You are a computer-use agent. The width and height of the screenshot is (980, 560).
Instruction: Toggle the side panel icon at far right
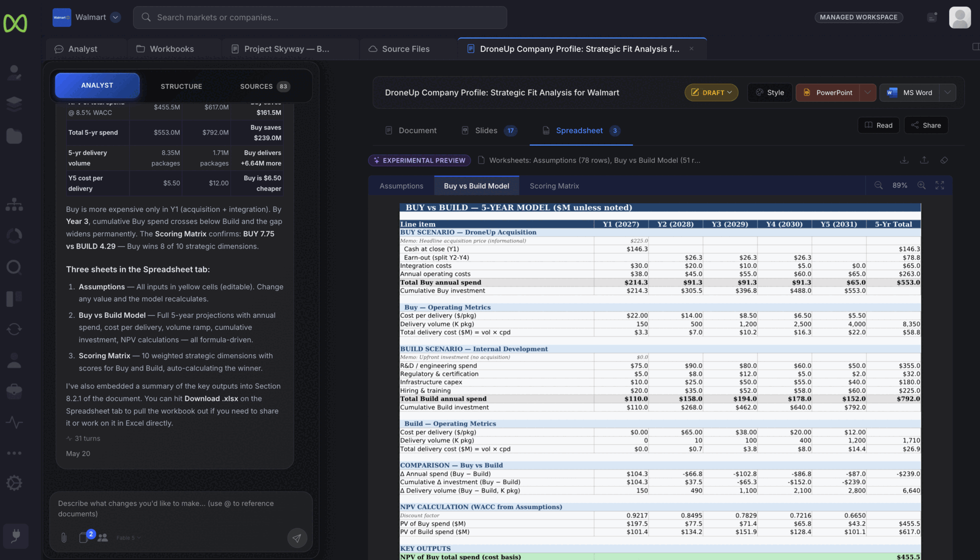975,46
